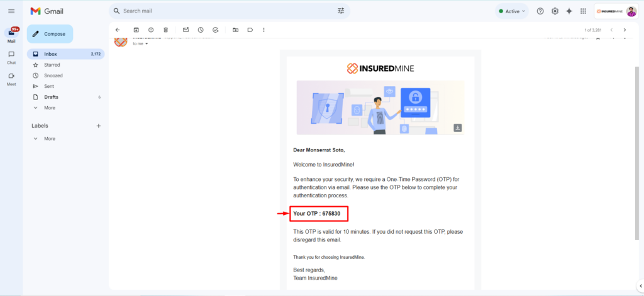
Task: Click the Compose button
Action: click(x=50, y=34)
